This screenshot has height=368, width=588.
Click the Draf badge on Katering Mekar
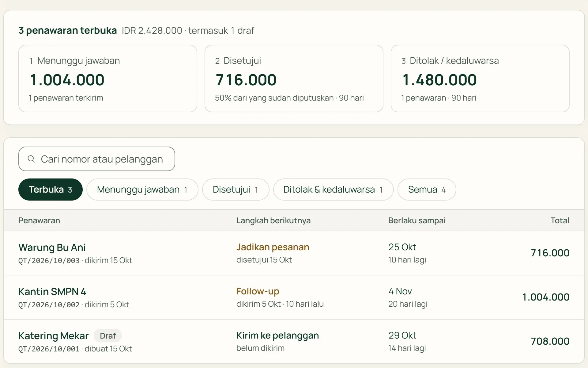(x=108, y=335)
